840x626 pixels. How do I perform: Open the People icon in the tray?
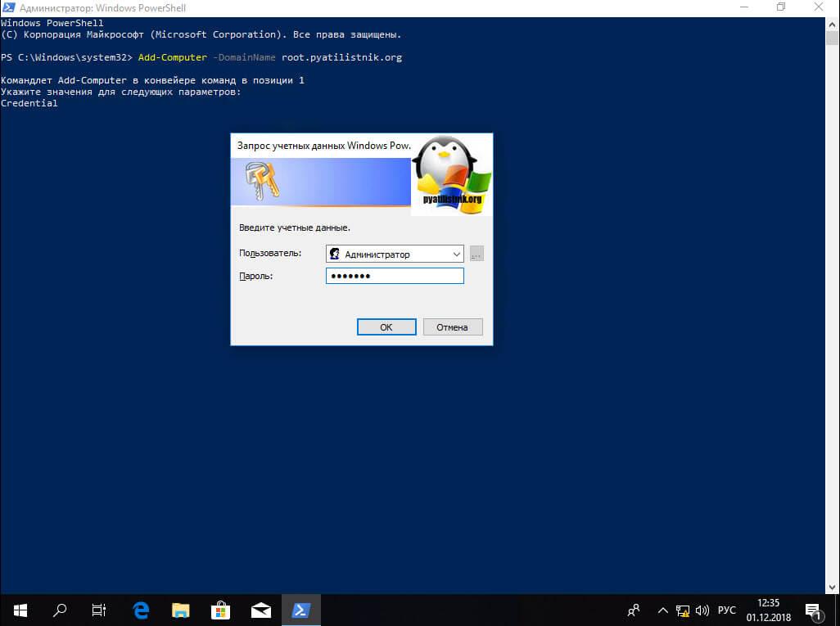click(633, 610)
